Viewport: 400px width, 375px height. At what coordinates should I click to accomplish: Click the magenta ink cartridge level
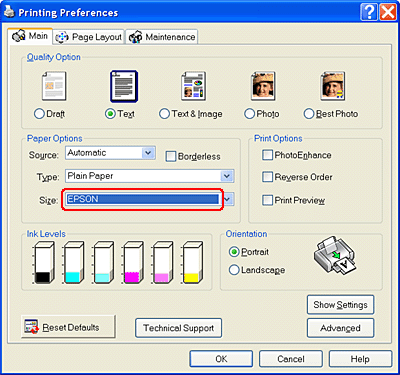tap(133, 263)
